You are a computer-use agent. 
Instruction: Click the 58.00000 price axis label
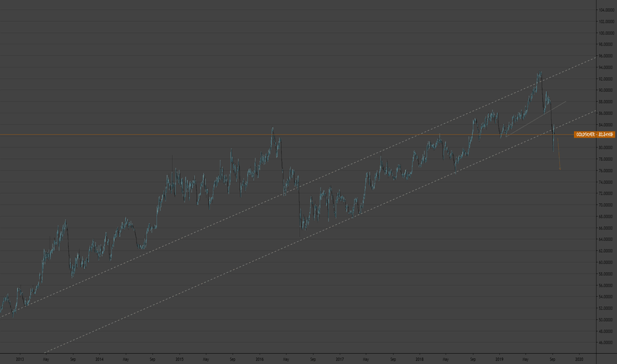tap(606, 273)
